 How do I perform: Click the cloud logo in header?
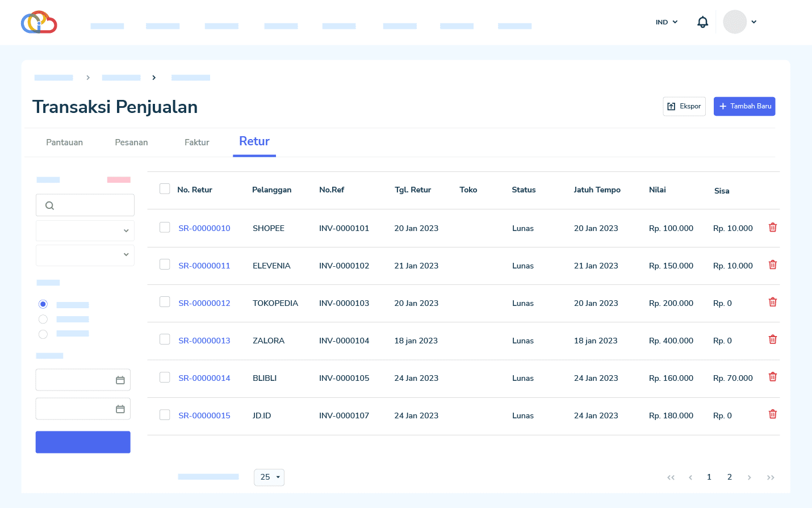[39, 23]
